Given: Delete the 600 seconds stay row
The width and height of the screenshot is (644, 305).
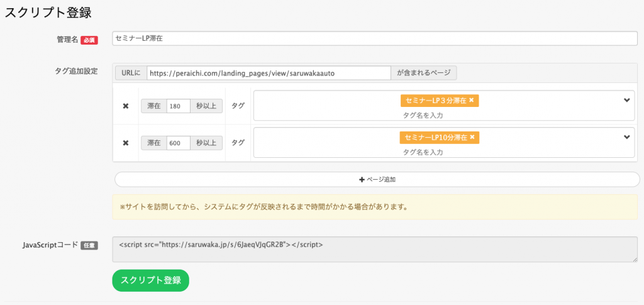Looking at the screenshot, I should (126, 143).
